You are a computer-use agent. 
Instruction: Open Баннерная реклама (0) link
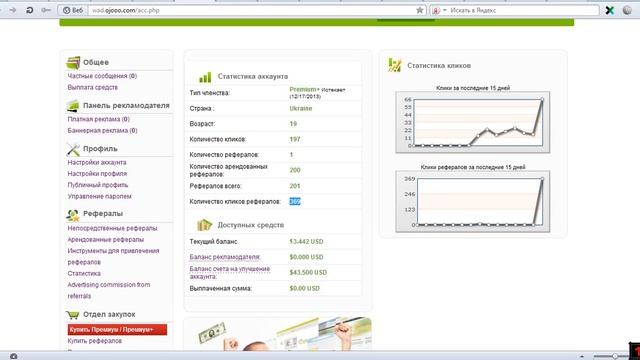102,131
